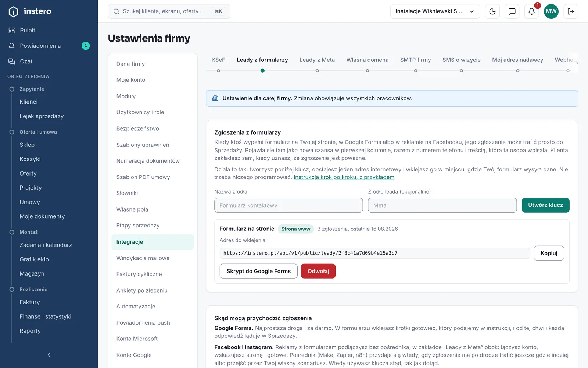Image resolution: width=588 pixels, height=368 pixels.
Task: Click the Utwórz klucz button
Action: (546, 205)
